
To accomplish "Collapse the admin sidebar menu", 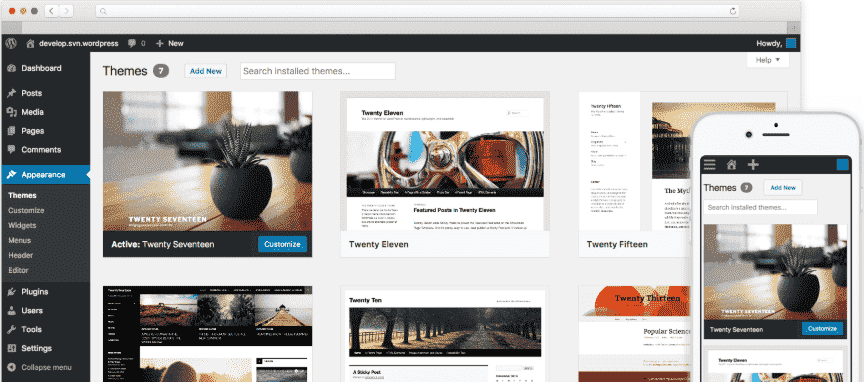I will [x=45, y=367].
